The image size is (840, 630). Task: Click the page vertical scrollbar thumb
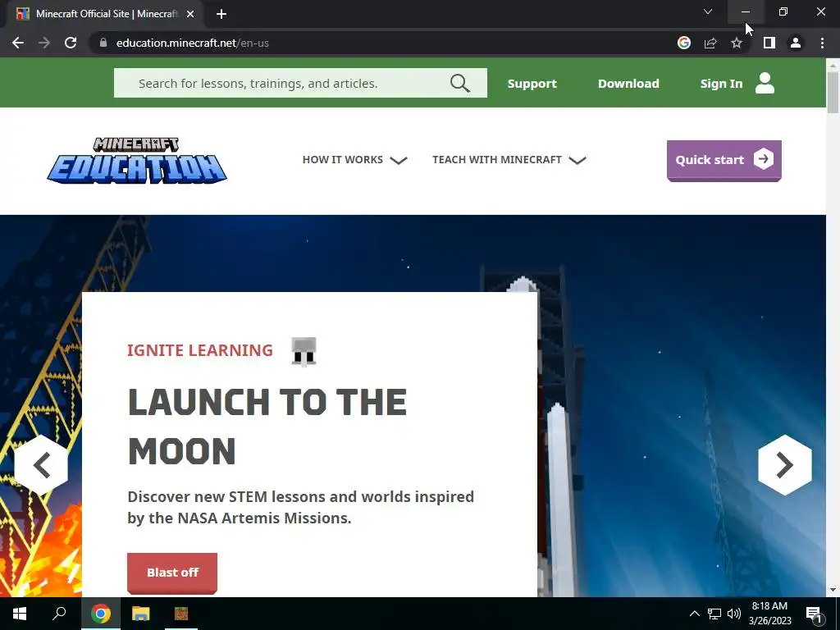tap(833, 92)
